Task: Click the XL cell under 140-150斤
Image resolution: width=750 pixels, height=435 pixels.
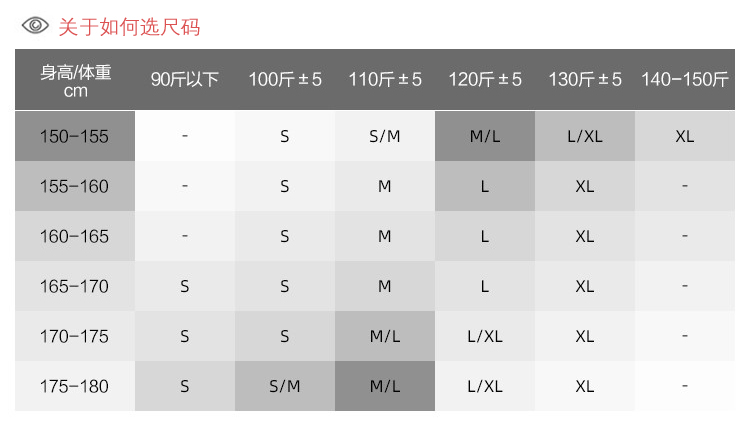Action: click(685, 136)
